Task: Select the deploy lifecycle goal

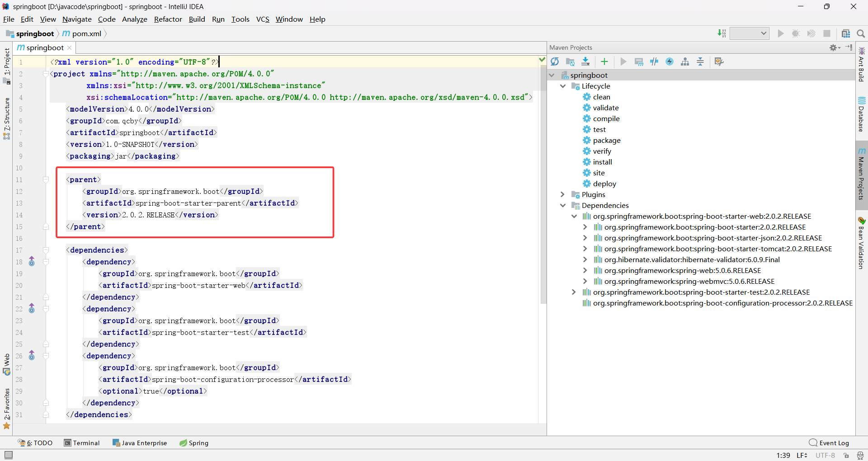Action: tap(599, 183)
